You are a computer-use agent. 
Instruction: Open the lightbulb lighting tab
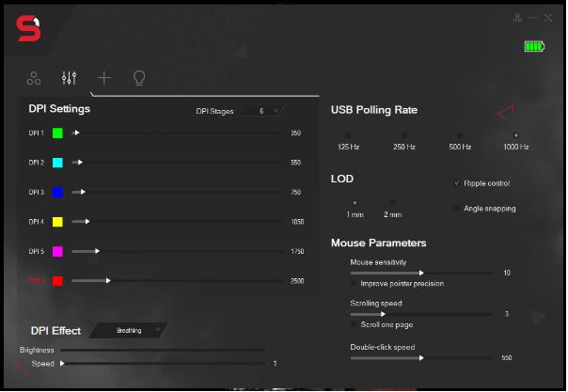point(139,78)
